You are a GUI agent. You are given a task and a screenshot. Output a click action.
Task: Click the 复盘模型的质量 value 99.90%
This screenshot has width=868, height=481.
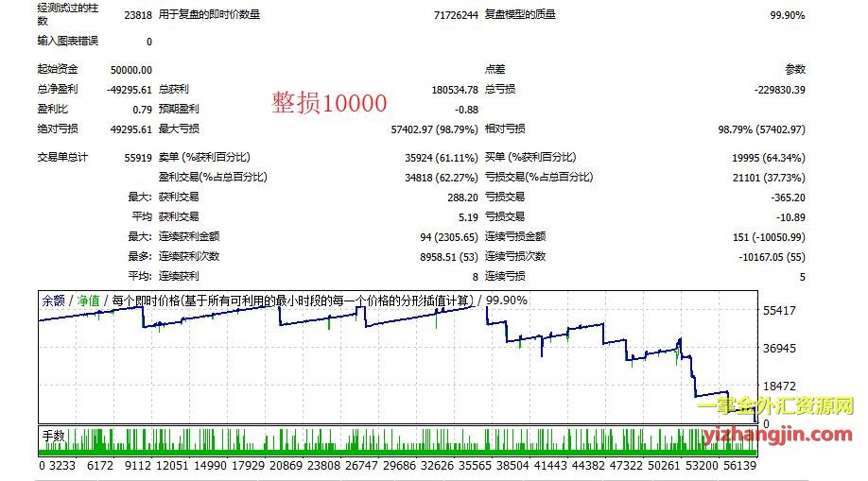tap(787, 15)
